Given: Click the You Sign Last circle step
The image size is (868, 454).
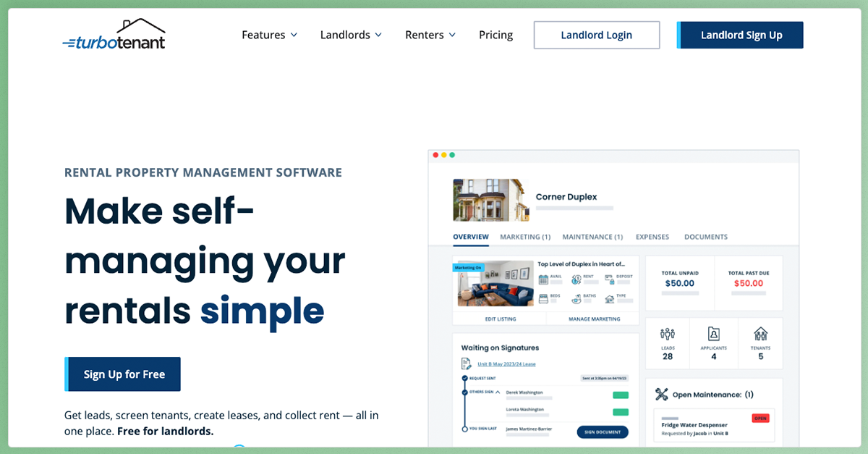Looking at the screenshot, I should (465, 429).
